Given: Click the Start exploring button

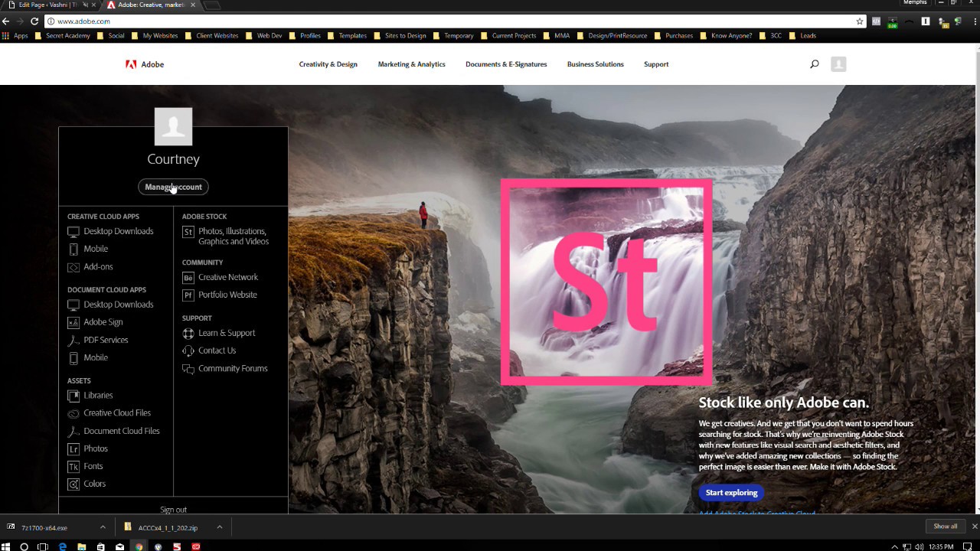Looking at the screenshot, I should click(731, 493).
